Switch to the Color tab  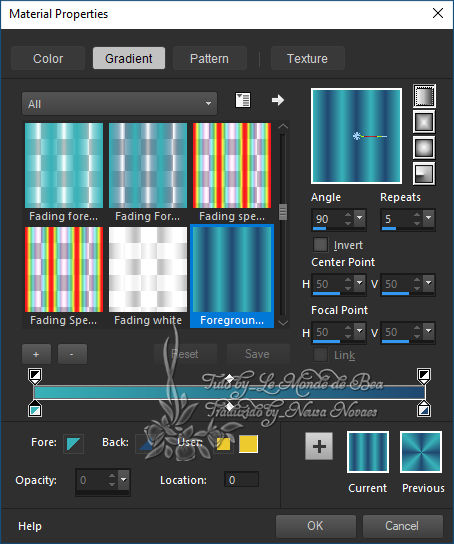(x=48, y=58)
